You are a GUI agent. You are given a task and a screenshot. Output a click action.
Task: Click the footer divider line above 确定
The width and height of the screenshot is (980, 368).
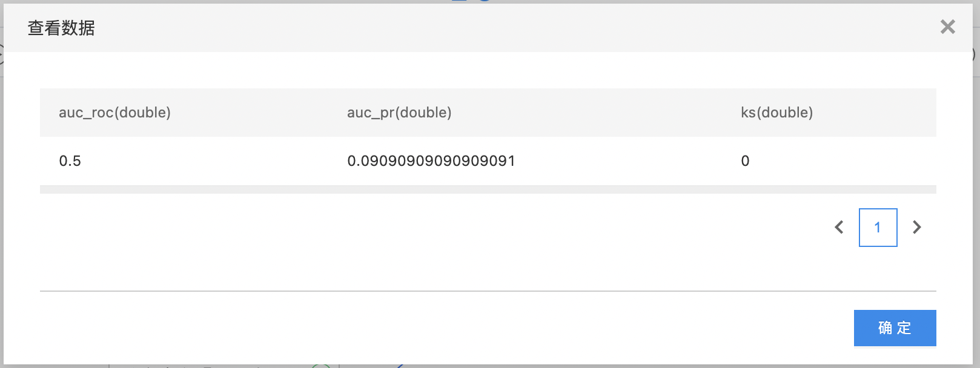(x=488, y=291)
